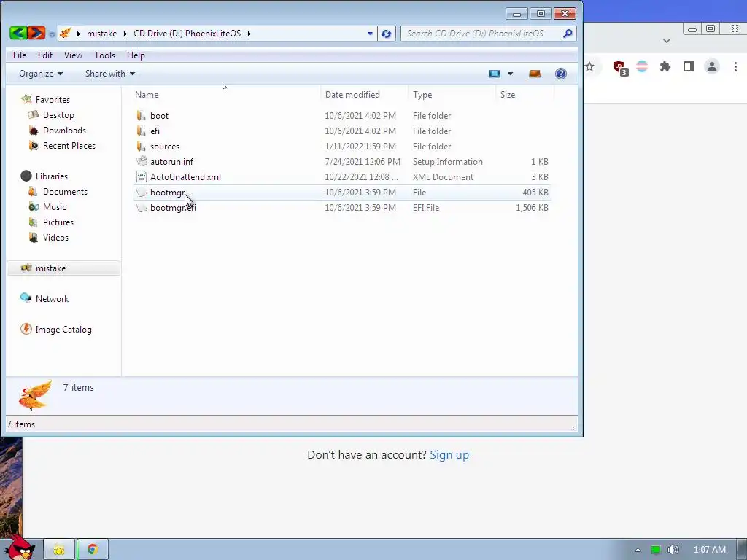Sort by Type column header
Screen dimensions: 747x560
click(452, 95)
